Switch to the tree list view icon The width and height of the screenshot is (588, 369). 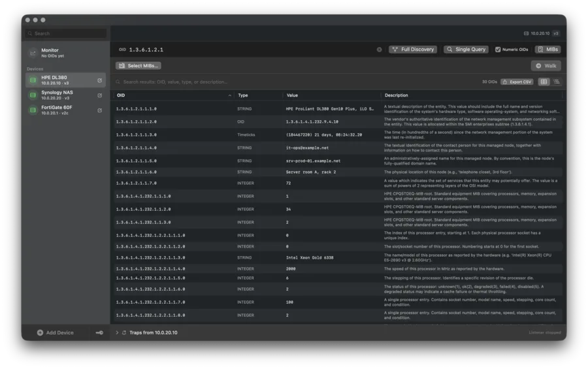tap(557, 82)
